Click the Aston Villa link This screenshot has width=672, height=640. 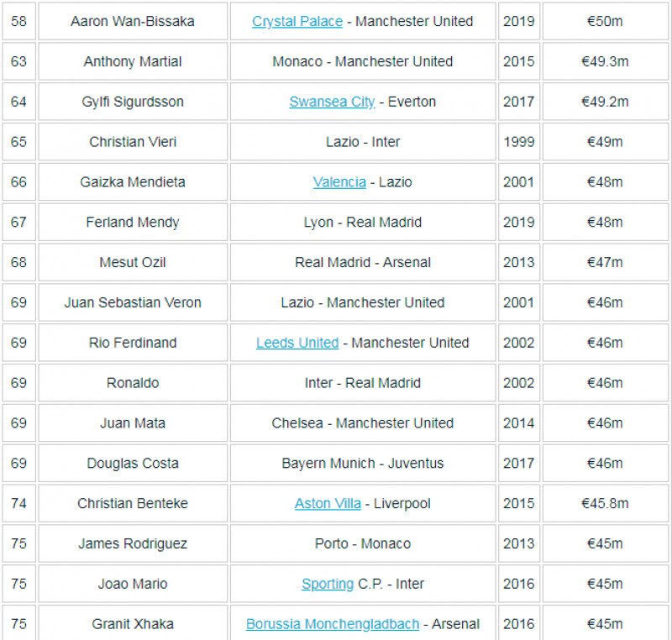click(x=328, y=504)
